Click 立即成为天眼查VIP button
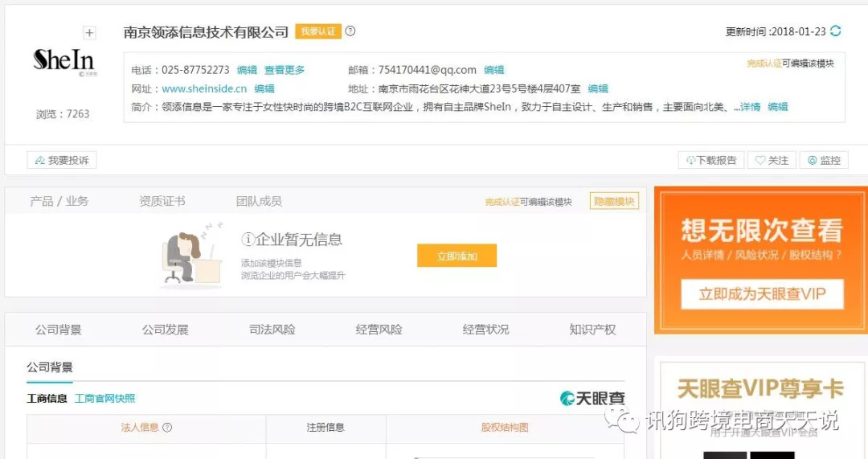 762,294
